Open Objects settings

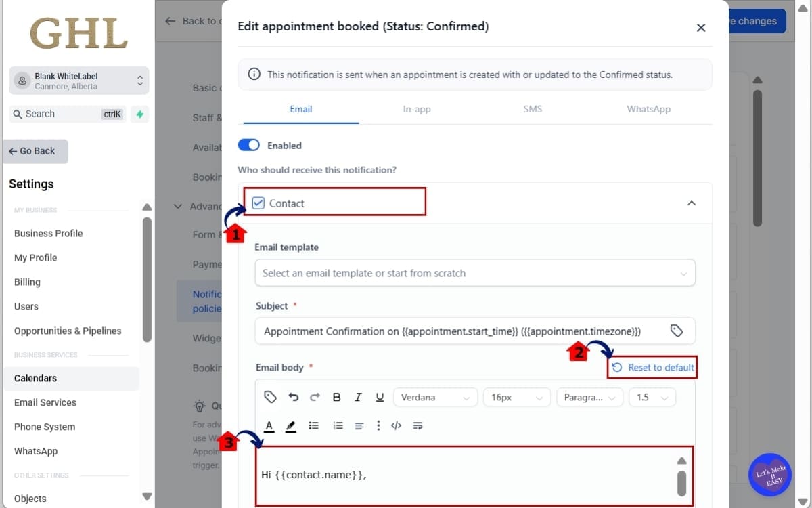(30, 499)
